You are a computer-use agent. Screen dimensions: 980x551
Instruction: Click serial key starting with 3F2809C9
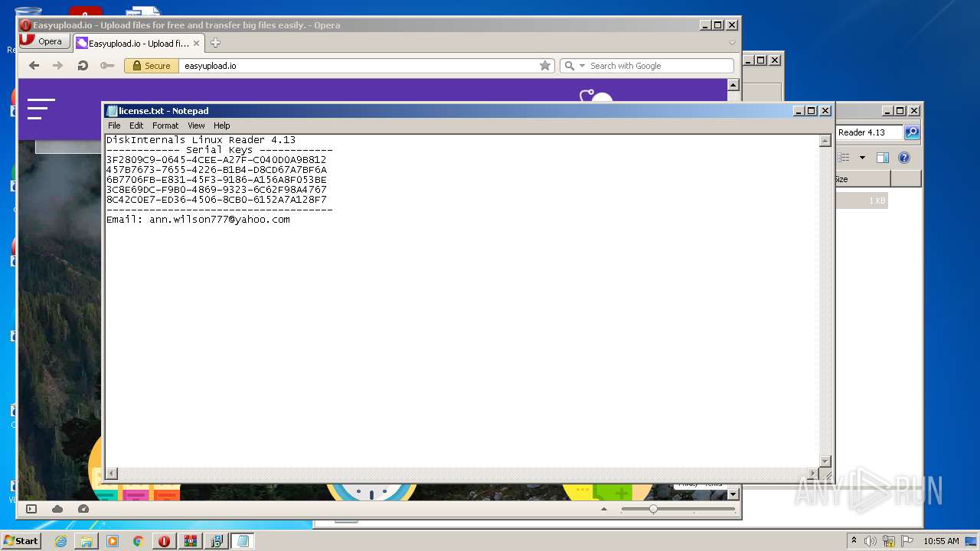point(217,160)
